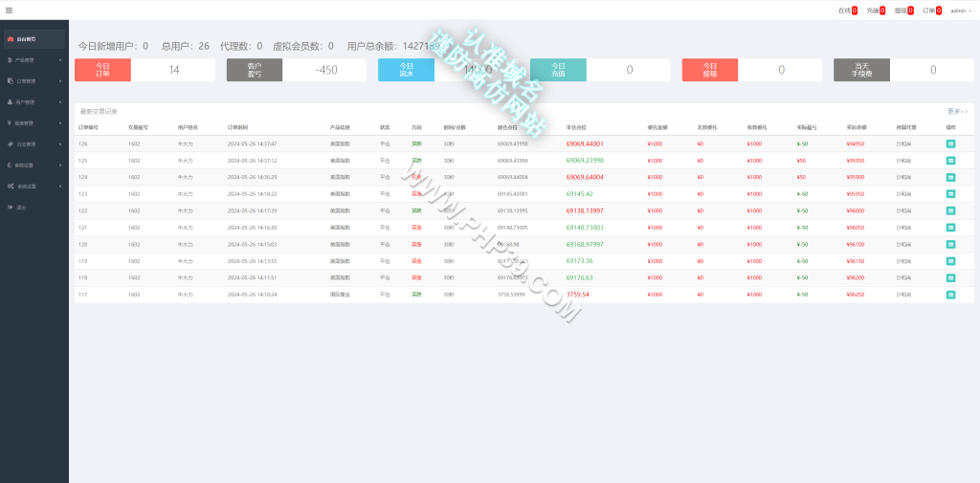This screenshot has width=980, height=483.
Task: Click the system settings gears icon
Action: (11, 187)
